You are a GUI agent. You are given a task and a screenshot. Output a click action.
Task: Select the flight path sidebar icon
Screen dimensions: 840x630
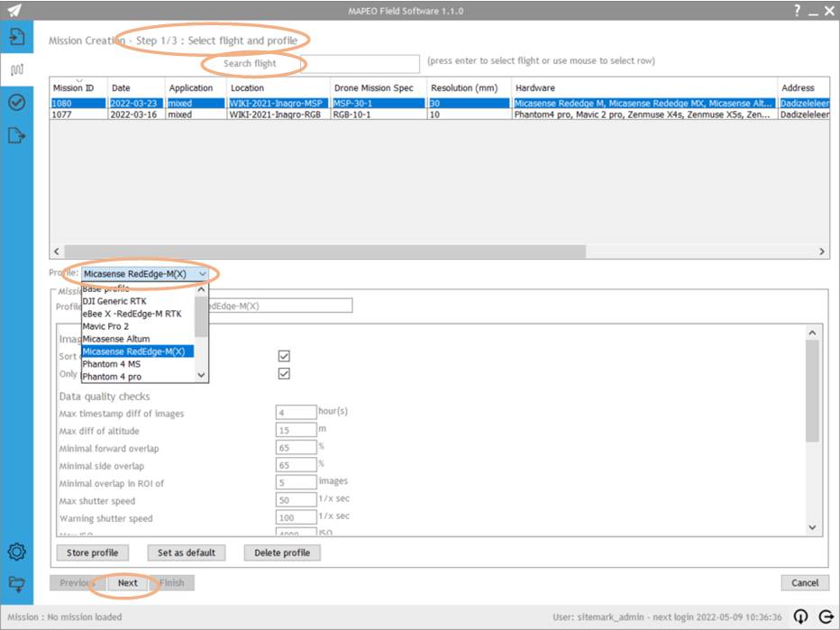click(x=16, y=69)
